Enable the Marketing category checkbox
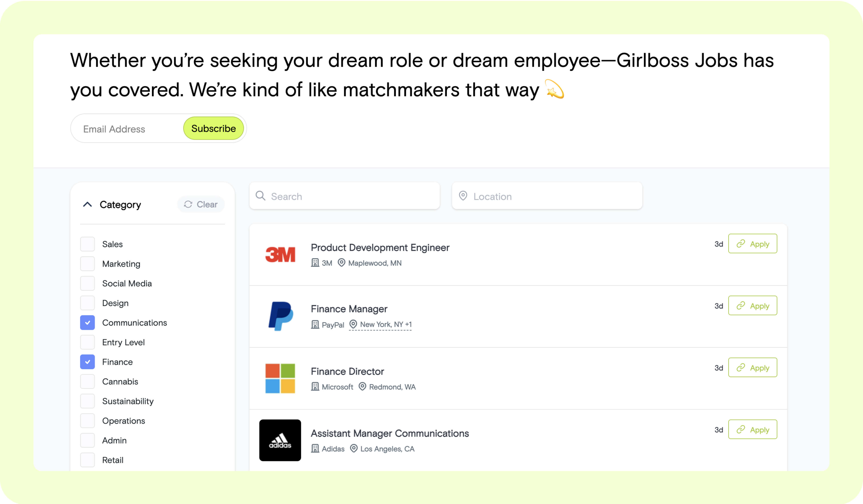 (x=87, y=264)
